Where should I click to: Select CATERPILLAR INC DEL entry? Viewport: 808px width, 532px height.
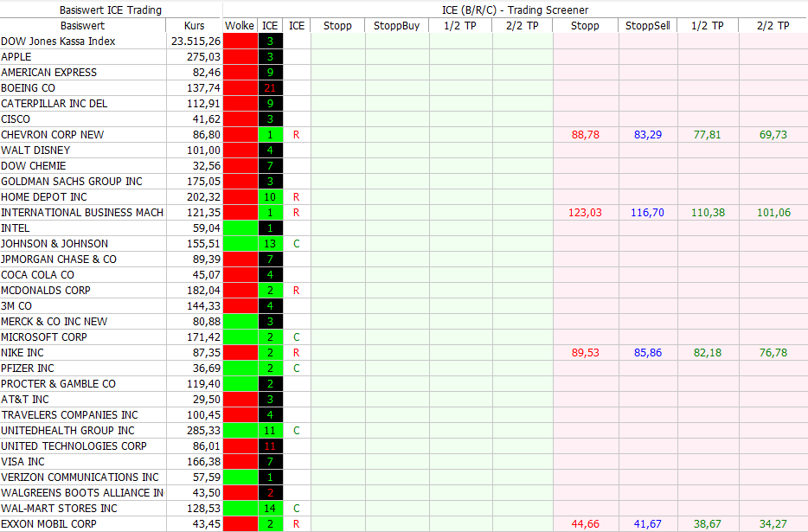point(55,104)
